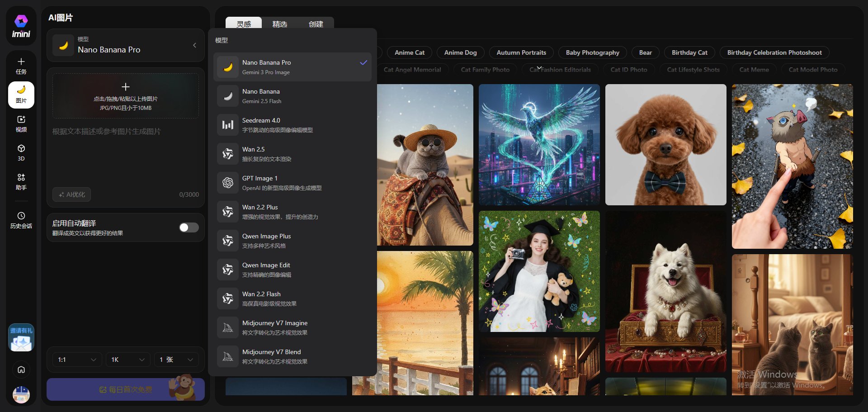The image size is (868, 412).
Task: Open the brown poodle bow-tie thumbnail
Action: pyautogui.click(x=665, y=145)
